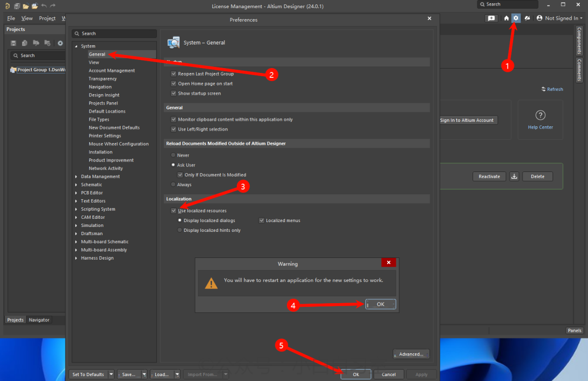
Task: Select Network Activity in preferences tree
Action: click(106, 168)
